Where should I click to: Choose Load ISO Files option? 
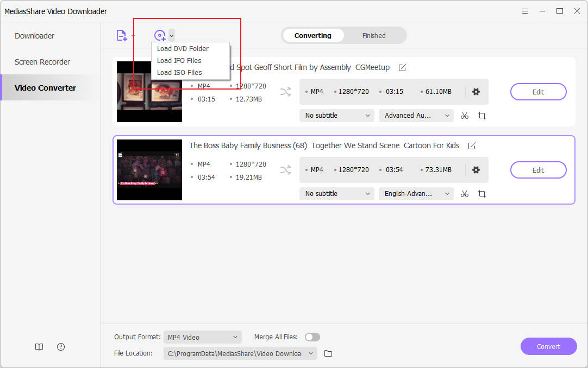tap(179, 73)
